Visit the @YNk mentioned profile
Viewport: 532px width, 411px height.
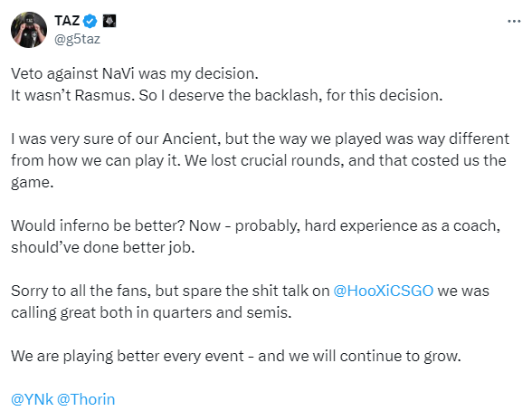(32, 399)
